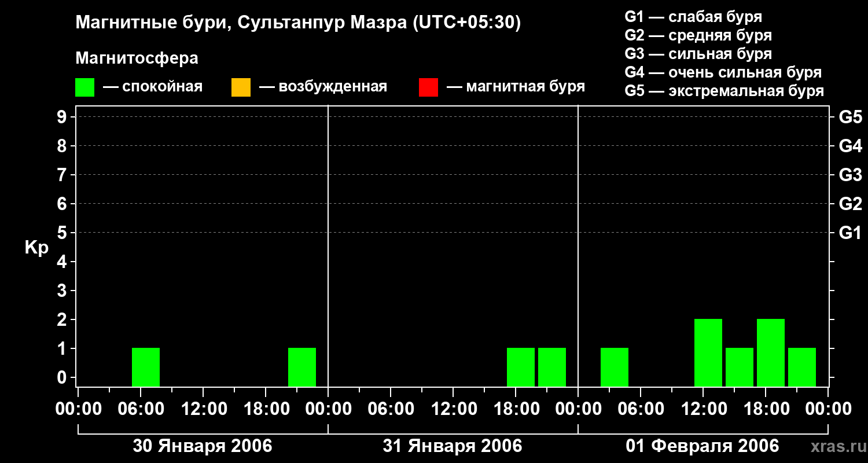Click the green 'спокойная' legend swatch
The height and width of the screenshot is (463, 868).
tap(84, 87)
